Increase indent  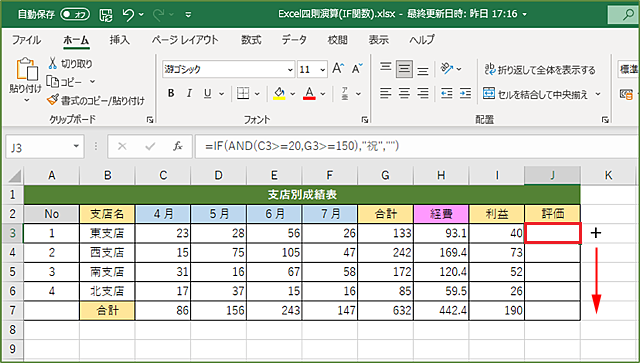point(465,94)
